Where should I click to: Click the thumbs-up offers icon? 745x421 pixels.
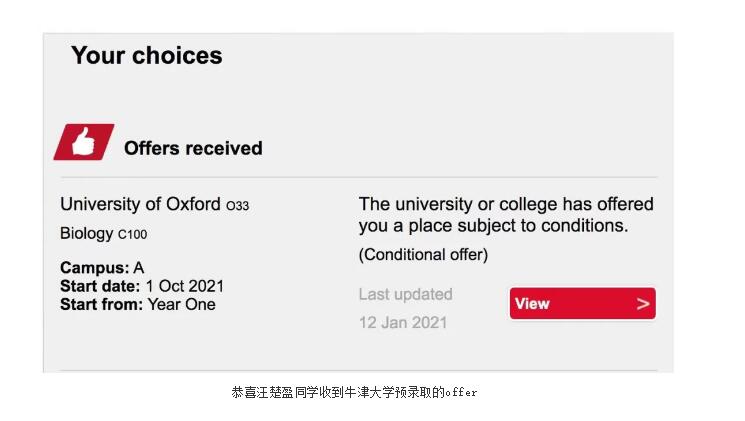click(84, 142)
